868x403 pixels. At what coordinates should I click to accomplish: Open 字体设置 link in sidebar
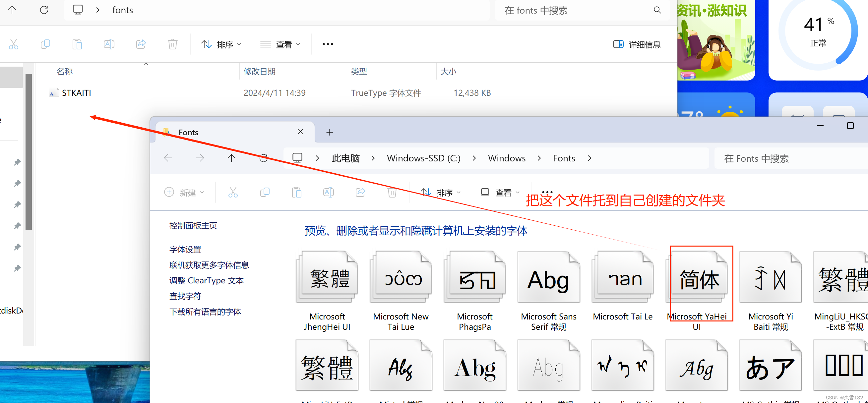click(185, 249)
